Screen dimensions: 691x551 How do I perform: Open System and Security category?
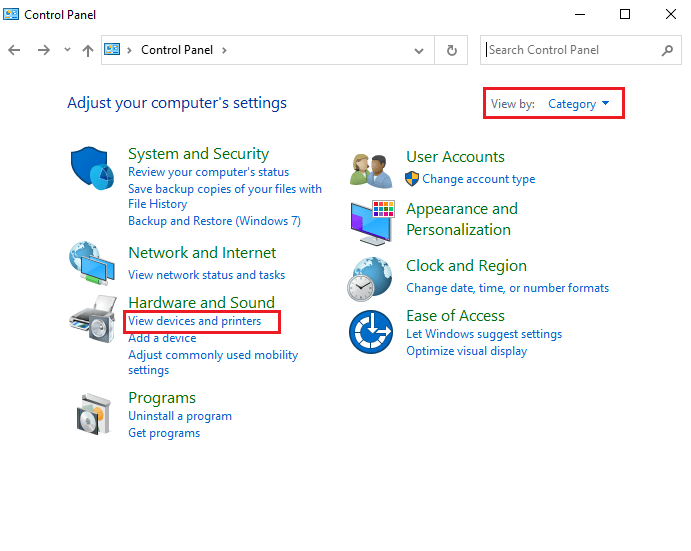pyautogui.click(x=198, y=154)
